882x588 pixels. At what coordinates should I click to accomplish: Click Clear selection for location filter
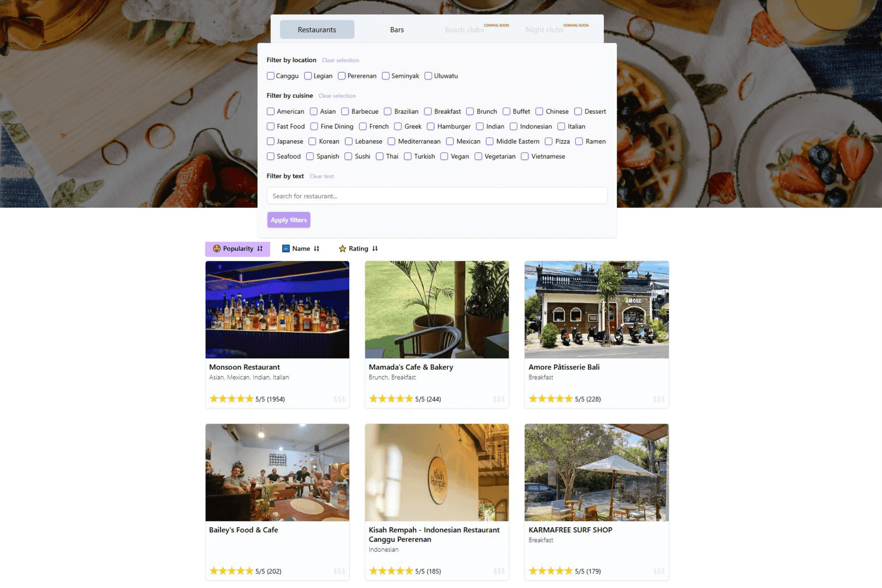(340, 60)
